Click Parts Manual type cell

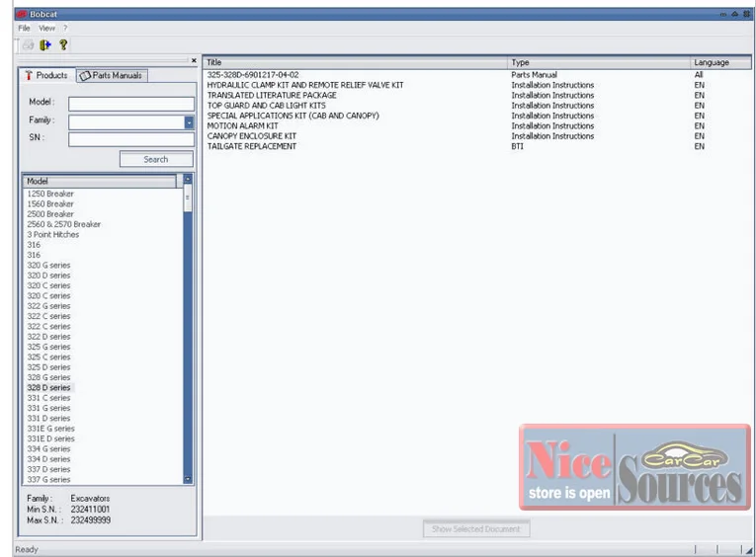[535, 75]
